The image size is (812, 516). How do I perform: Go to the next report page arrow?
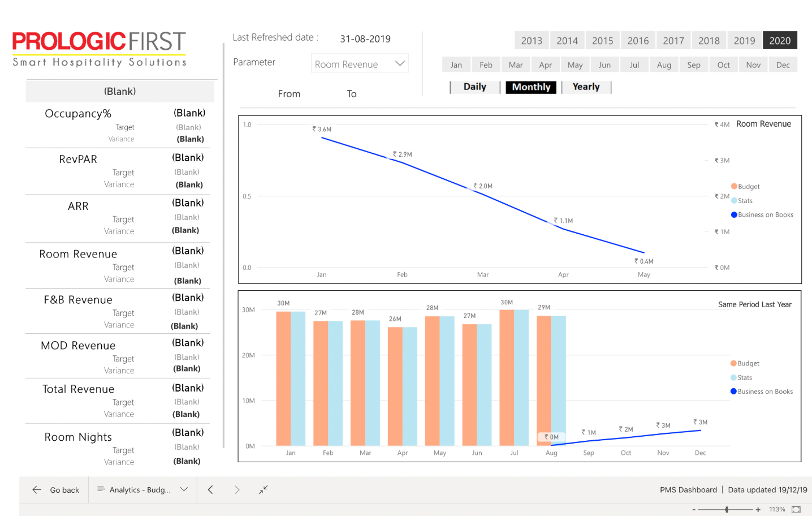[x=237, y=490]
